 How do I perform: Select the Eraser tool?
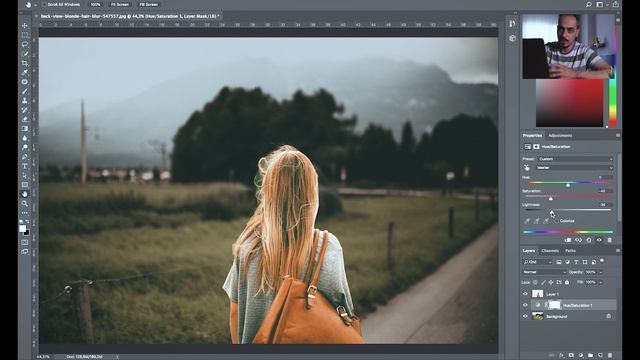[x=25, y=120]
